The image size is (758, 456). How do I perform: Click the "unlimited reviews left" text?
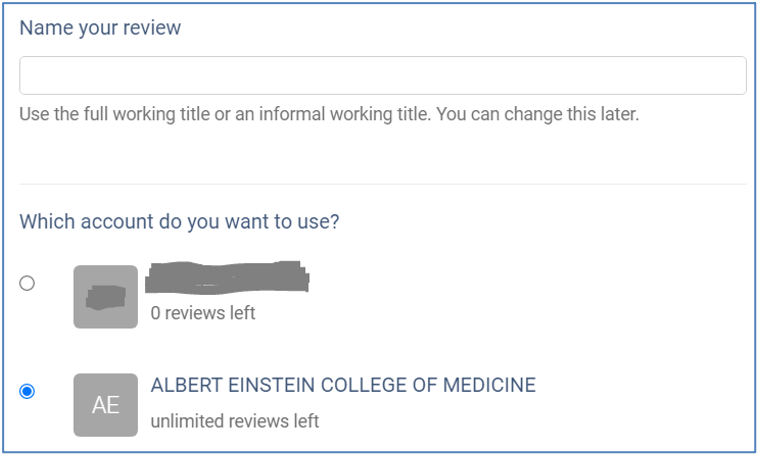tap(235, 421)
